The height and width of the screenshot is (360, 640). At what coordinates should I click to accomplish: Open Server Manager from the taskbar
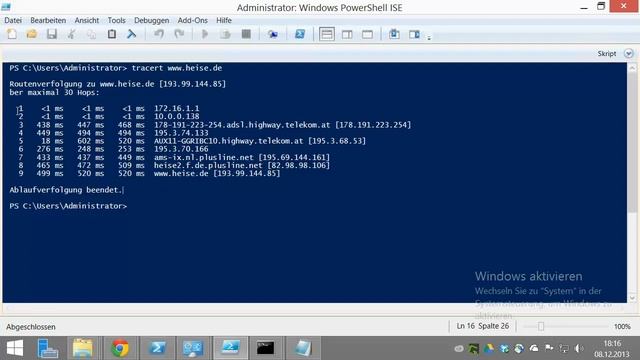47,348
